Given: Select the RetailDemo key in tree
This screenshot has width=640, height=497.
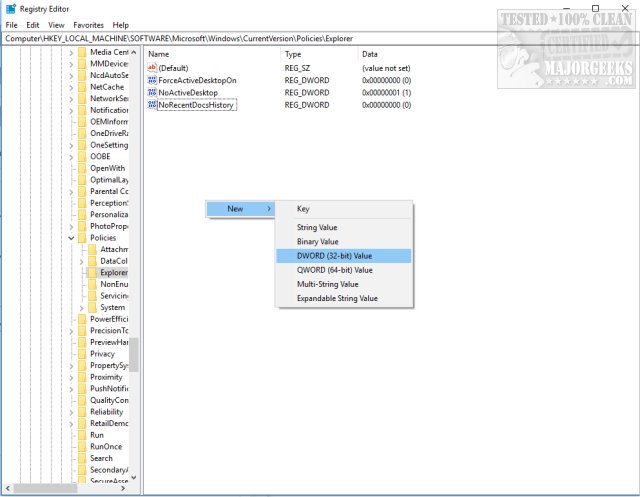Looking at the screenshot, I should 109,423.
